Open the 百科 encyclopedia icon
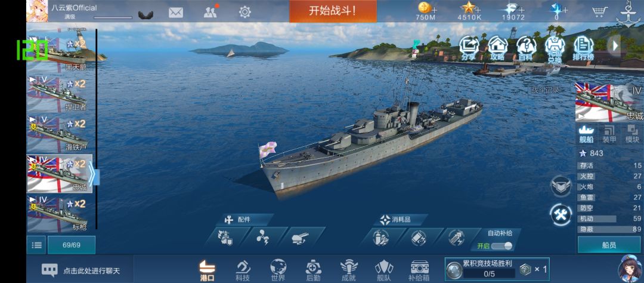Viewport: 644px width, 283px height. pyautogui.click(x=526, y=48)
